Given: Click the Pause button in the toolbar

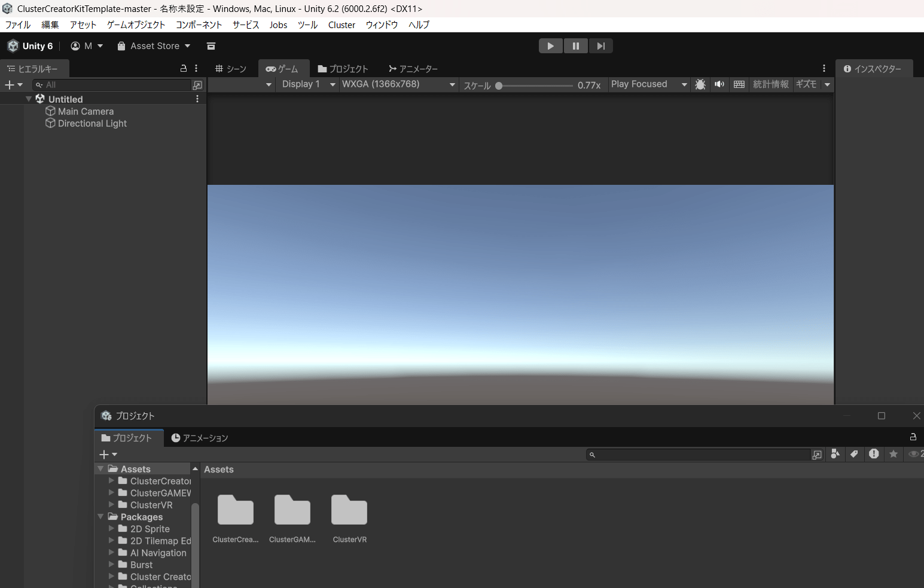Looking at the screenshot, I should 575,46.
